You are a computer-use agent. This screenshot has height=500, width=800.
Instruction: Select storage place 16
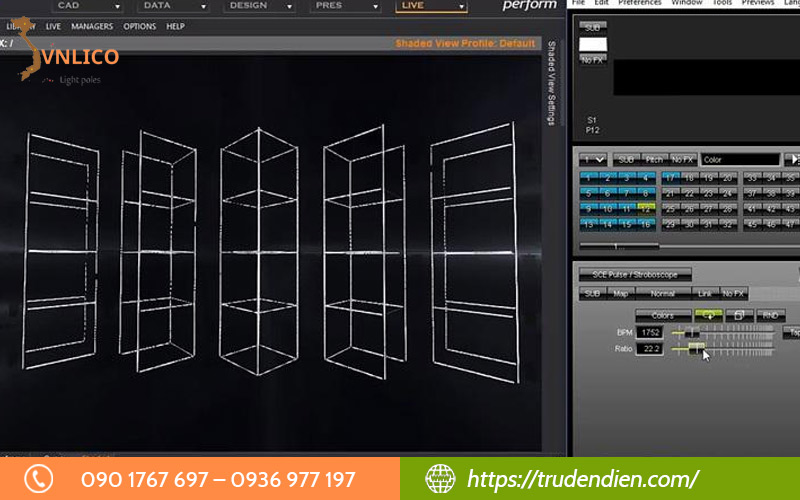(646, 224)
